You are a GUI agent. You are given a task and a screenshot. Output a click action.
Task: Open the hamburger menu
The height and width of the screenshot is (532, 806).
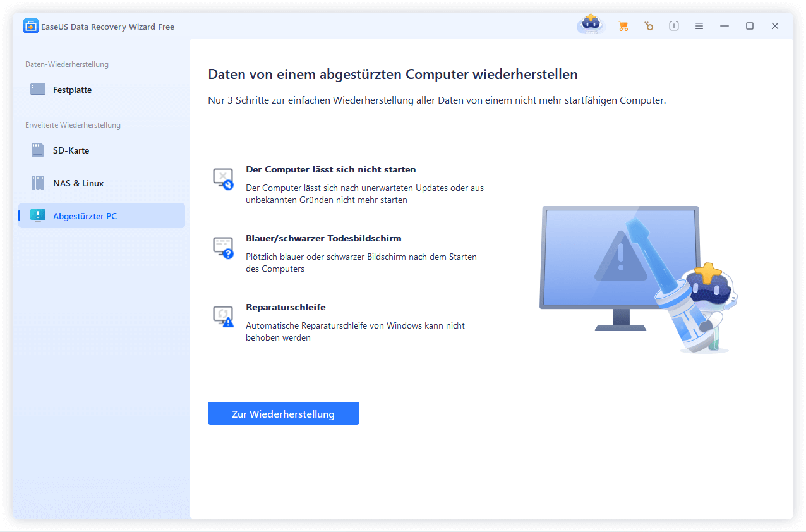pyautogui.click(x=699, y=27)
